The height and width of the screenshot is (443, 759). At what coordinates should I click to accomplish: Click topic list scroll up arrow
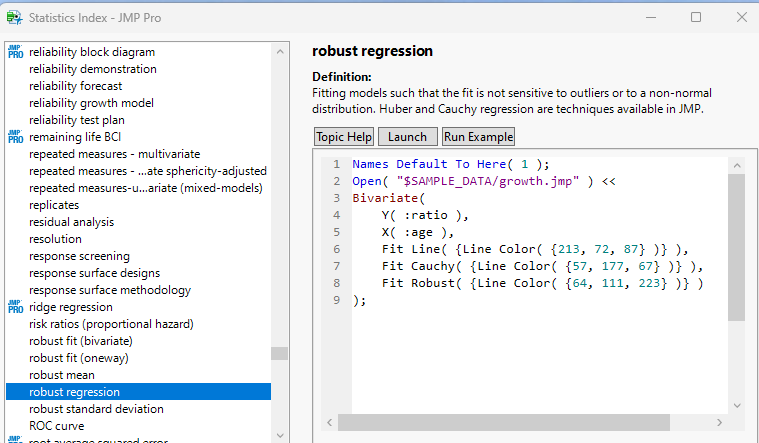279,50
